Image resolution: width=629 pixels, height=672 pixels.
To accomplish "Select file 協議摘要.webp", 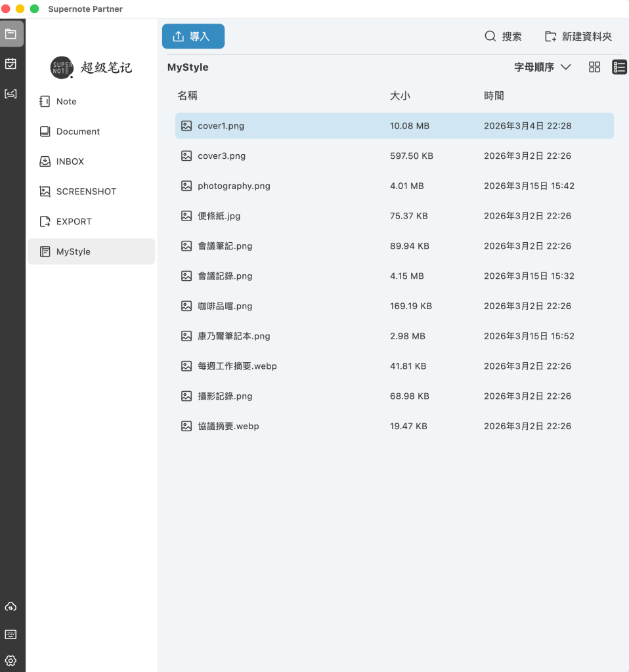I will pos(395,426).
